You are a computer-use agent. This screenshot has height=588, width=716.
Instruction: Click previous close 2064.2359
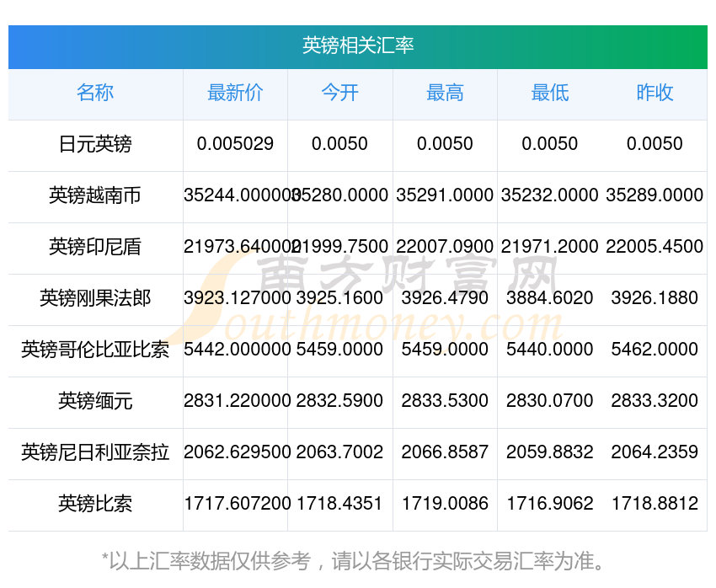click(x=655, y=452)
